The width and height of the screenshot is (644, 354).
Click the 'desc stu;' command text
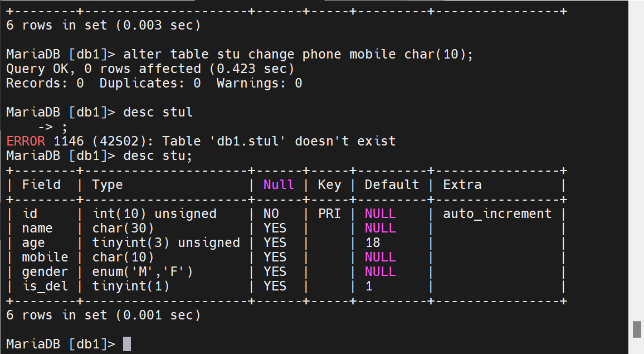pos(158,156)
